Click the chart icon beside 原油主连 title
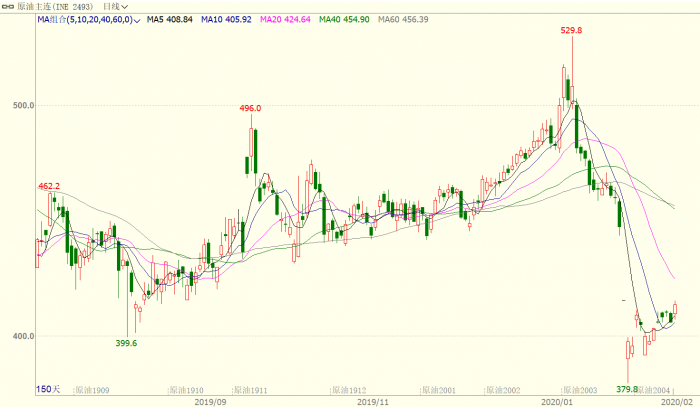This screenshot has height=410, width=700. [9, 6]
